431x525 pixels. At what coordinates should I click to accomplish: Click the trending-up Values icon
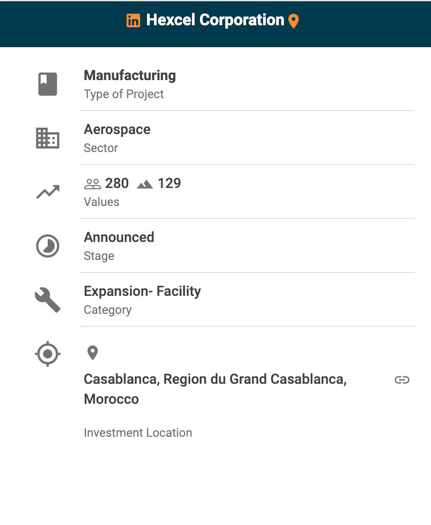tap(48, 192)
